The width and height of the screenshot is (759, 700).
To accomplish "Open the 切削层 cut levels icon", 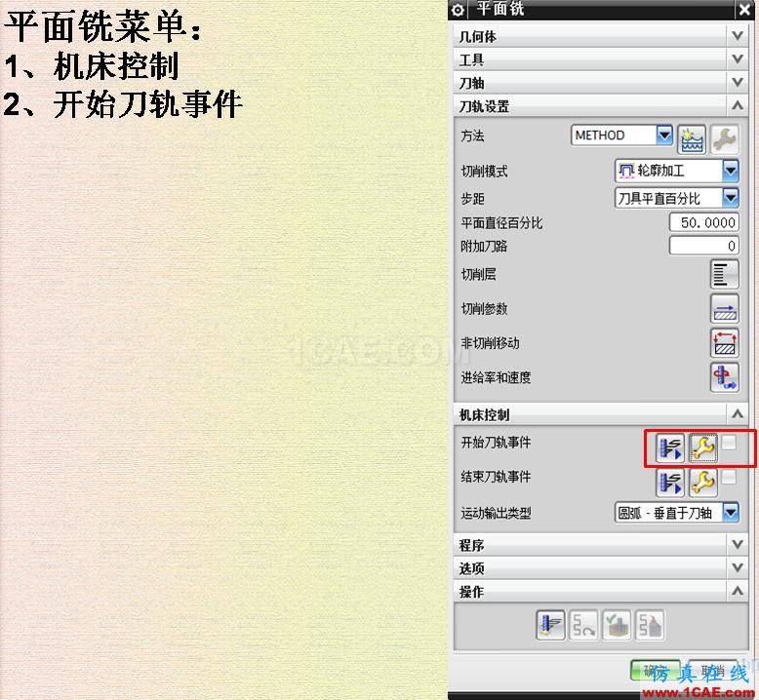I will pyautogui.click(x=725, y=274).
